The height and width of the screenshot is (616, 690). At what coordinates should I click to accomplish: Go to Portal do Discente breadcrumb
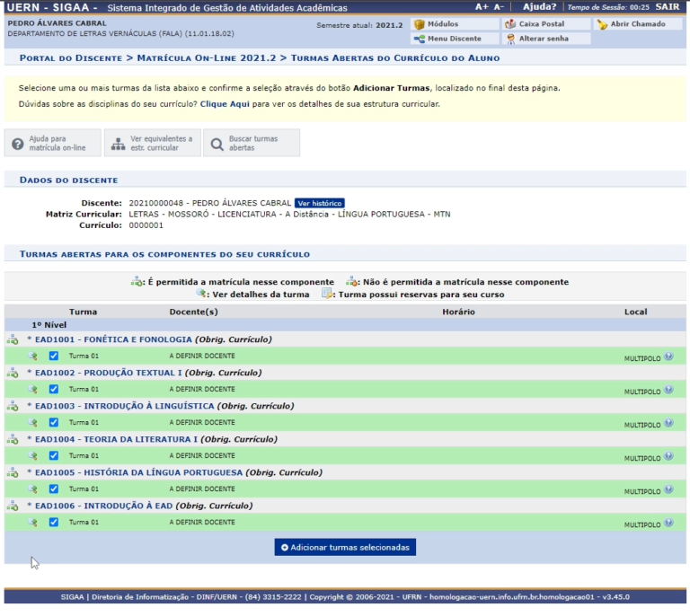71,58
